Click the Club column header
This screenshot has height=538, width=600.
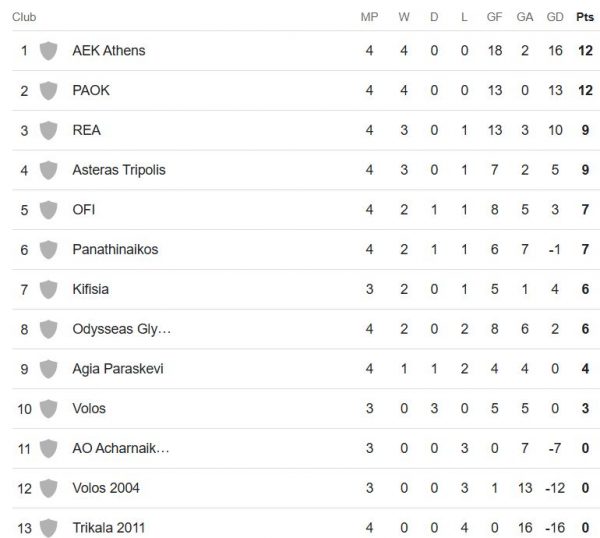click(24, 17)
